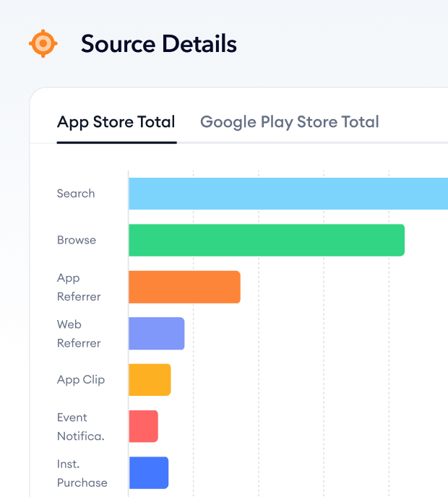This screenshot has height=497, width=448.
Task: Click the right end of the Browse bar
Action: point(402,241)
